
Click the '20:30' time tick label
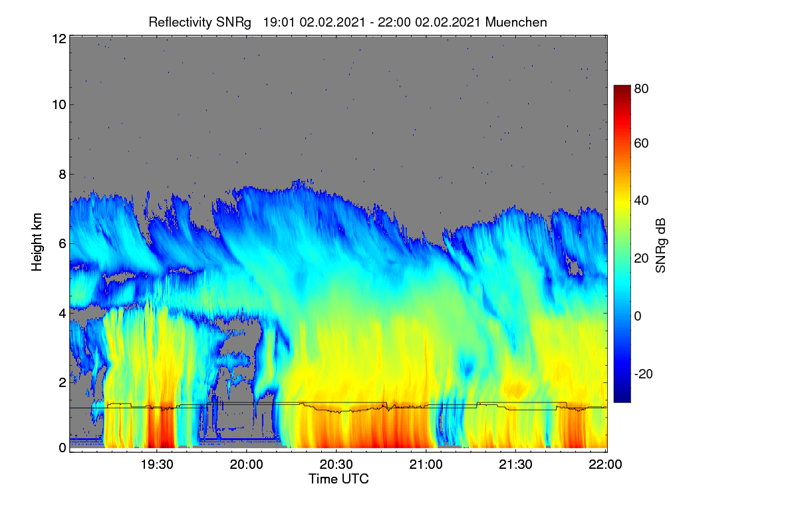pyautogui.click(x=336, y=465)
